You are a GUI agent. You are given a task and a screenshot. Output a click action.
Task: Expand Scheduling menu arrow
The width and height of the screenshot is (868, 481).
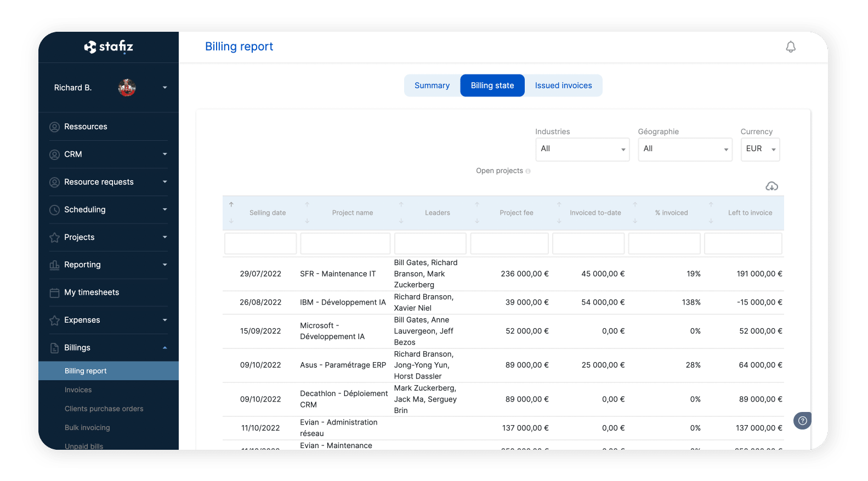(164, 210)
